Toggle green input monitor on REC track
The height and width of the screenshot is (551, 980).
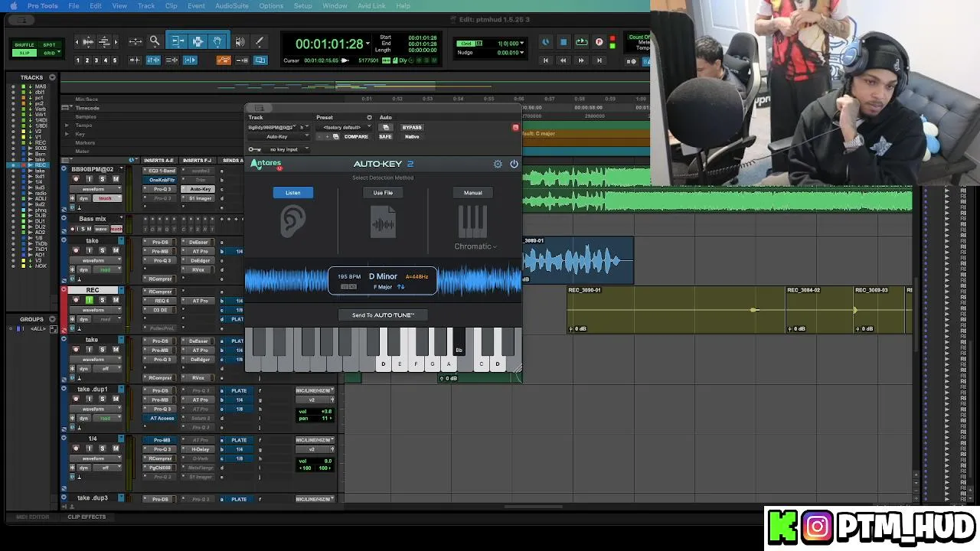point(89,300)
